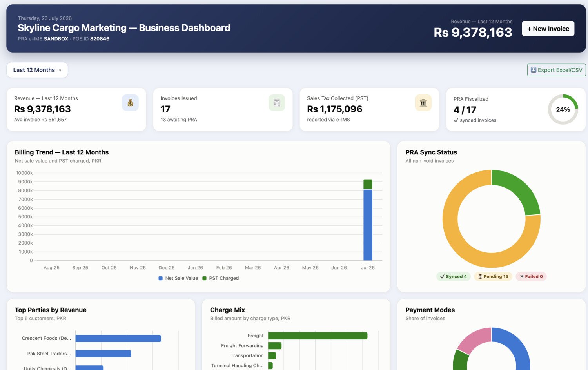Click the Synced 4 status badge
This screenshot has width=588, height=370.
tap(454, 276)
